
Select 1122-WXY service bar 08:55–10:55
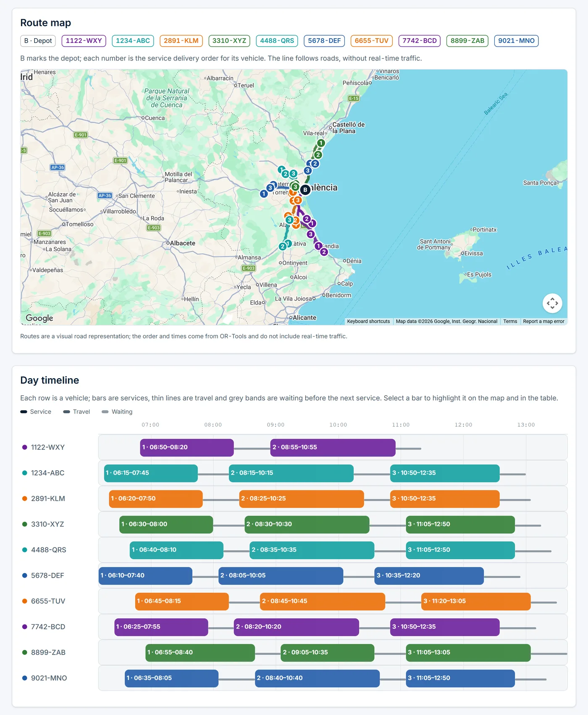(x=333, y=448)
